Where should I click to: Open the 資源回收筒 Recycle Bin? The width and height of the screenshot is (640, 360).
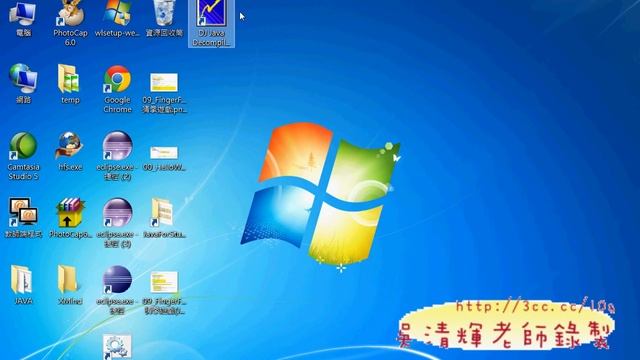(x=164, y=18)
